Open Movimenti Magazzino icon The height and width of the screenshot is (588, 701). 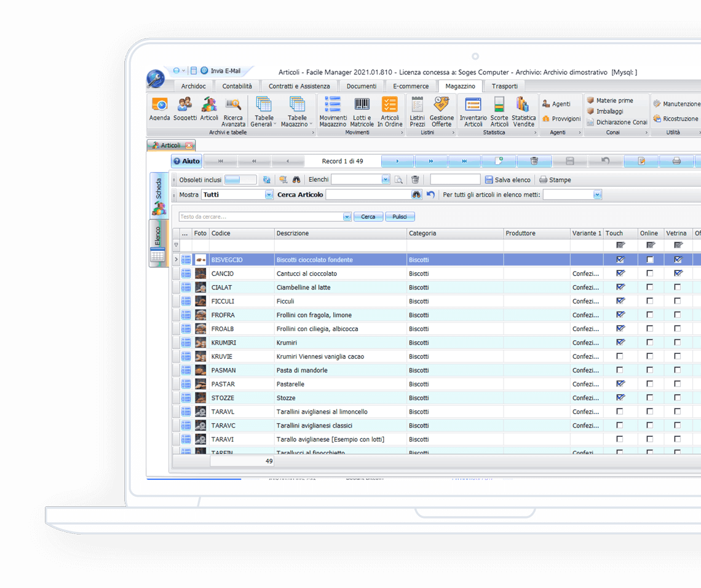333,106
